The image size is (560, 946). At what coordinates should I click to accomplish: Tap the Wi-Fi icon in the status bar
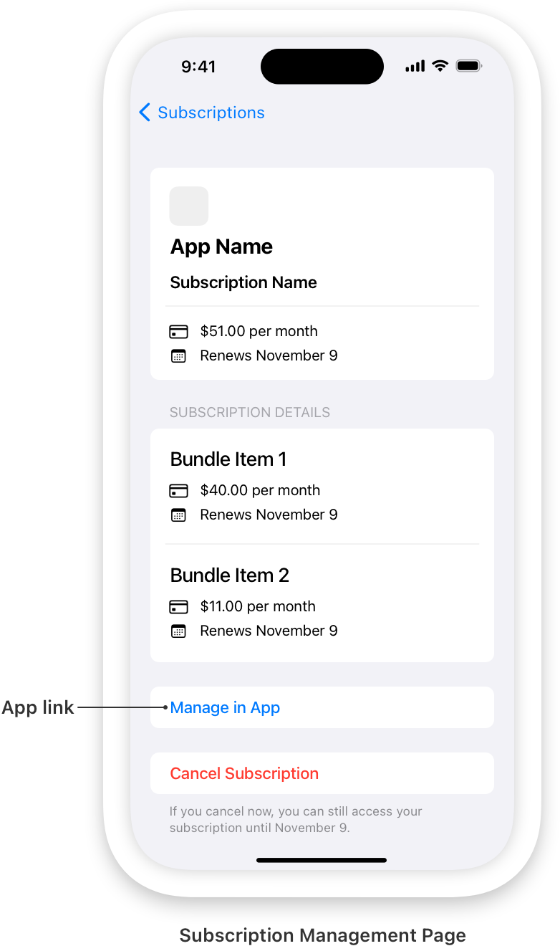point(439,66)
